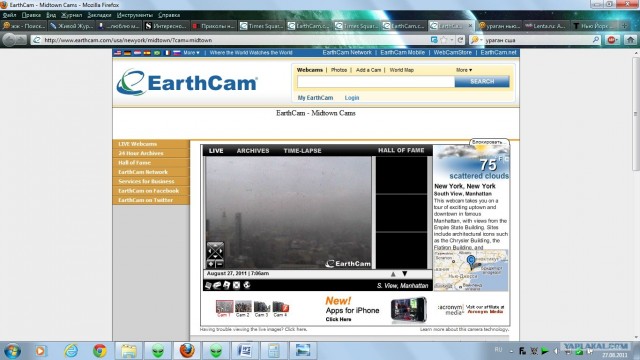Open the Правка menu

coord(31,15)
